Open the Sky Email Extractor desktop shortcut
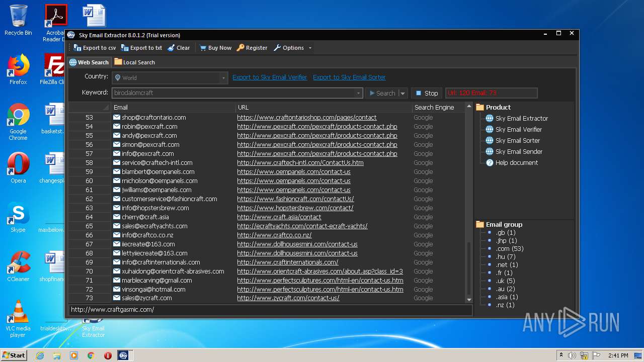 [x=94, y=329]
